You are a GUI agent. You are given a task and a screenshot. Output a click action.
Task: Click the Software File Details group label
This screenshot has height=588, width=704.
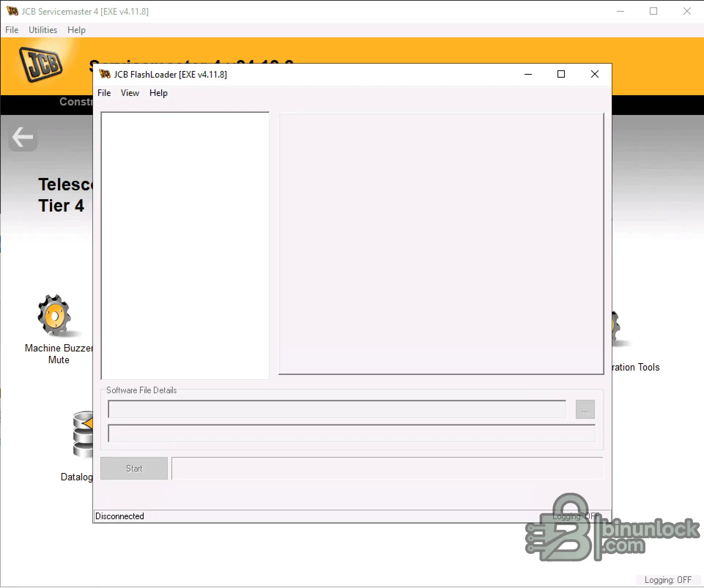141,390
